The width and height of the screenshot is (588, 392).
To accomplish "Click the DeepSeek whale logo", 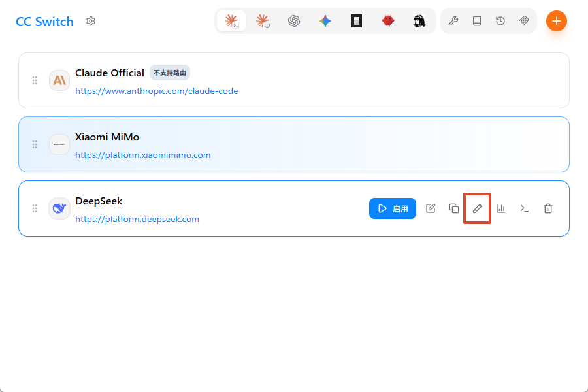I will [x=59, y=208].
